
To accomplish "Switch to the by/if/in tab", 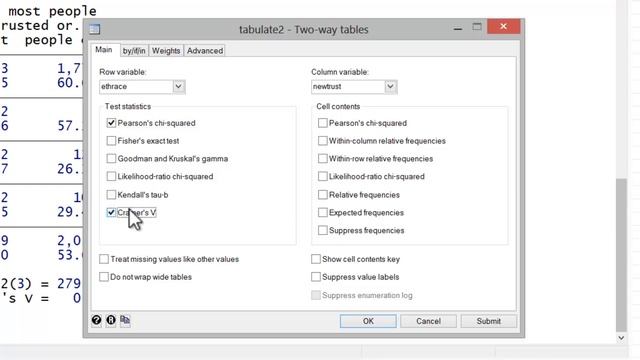I will click(x=134, y=51).
